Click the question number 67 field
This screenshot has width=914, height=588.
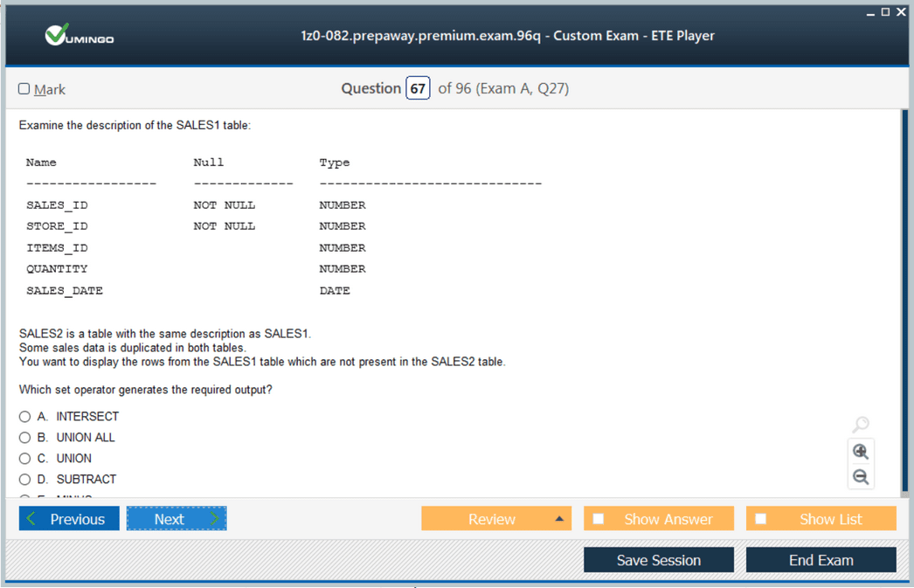coord(418,88)
